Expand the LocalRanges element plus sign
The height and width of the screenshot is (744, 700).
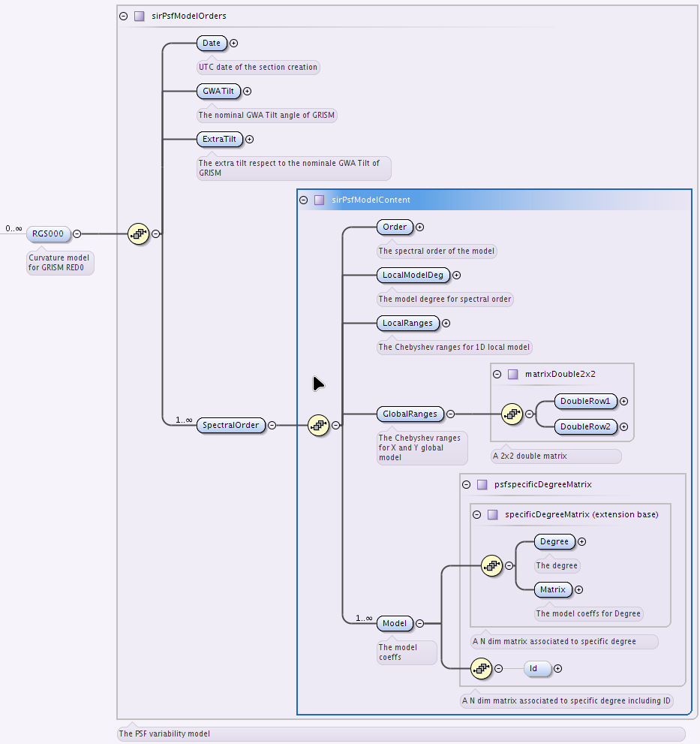pos(446,323)
